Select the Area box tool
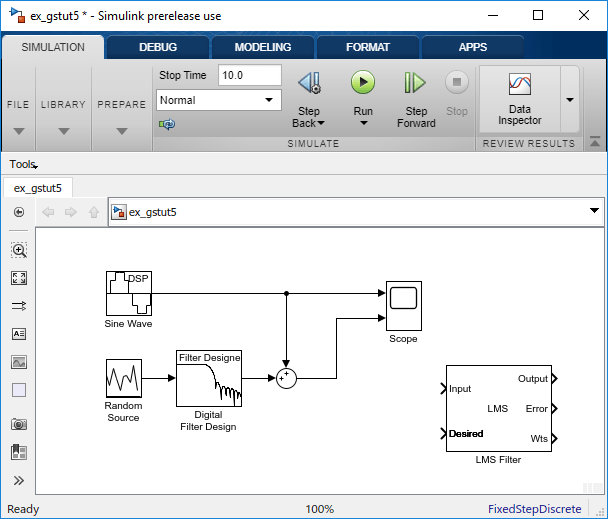This screenshot has height=519, width=608. [x=19, y=390]
